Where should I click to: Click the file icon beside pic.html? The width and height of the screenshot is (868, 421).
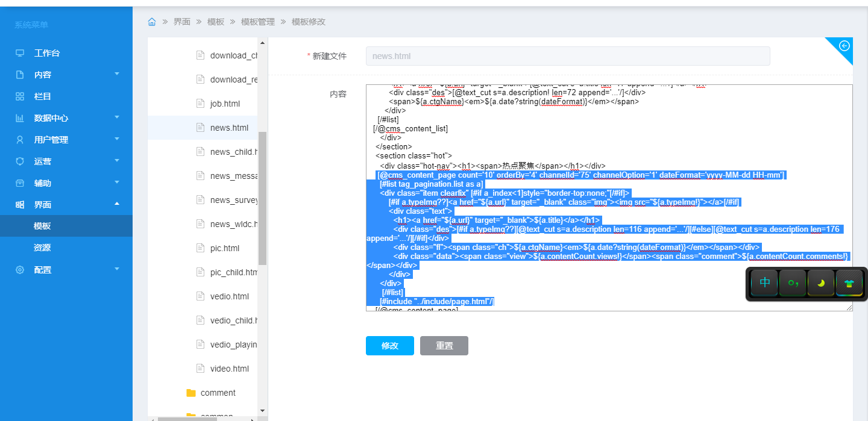[200, 248]
